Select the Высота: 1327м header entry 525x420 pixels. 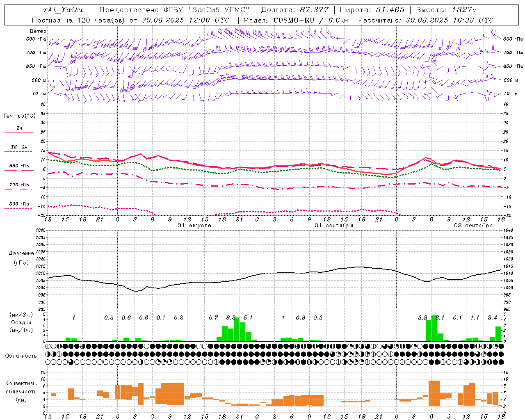tap(446, 10)
